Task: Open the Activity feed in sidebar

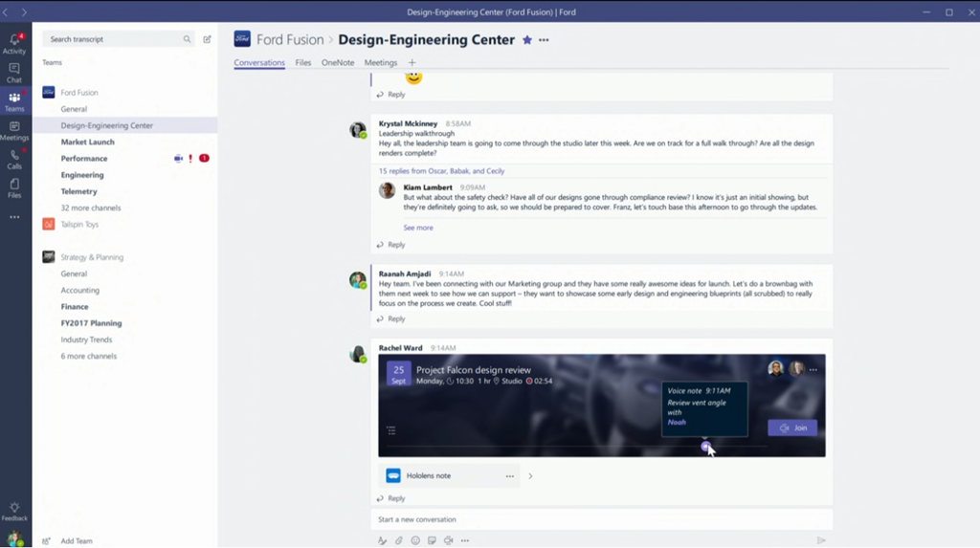Action: 14,44
